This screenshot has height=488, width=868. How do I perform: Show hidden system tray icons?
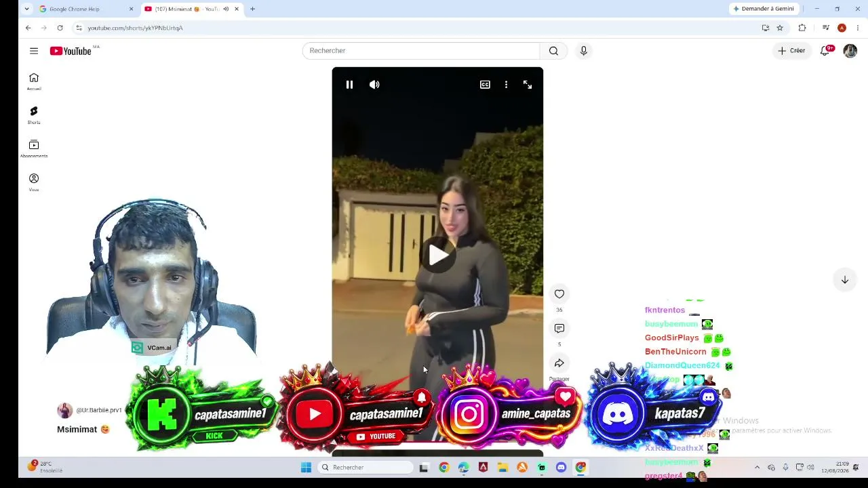[x=757, y=467]
